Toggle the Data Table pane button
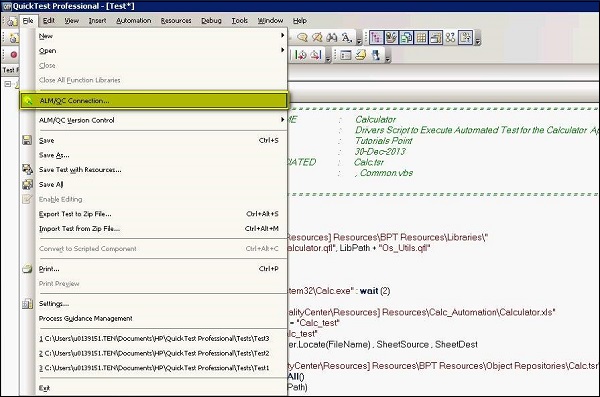This screenshot has height=397, width=600. [x=421, y=38]
